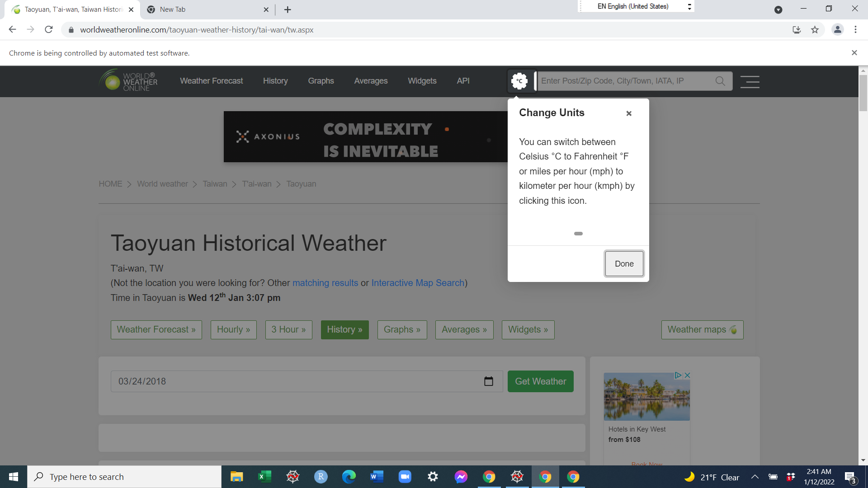Click Weather maps button
Viewport: 868px width, 488px height.
click(702, 330)
